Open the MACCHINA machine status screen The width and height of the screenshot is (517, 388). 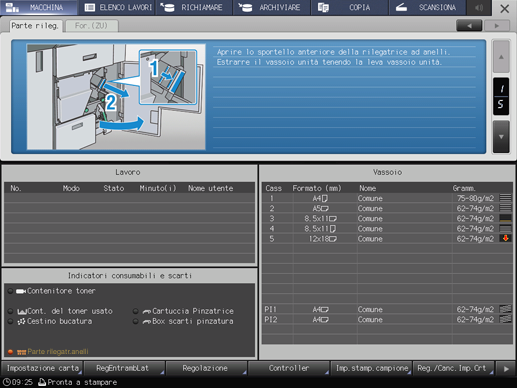click(38, 7)
